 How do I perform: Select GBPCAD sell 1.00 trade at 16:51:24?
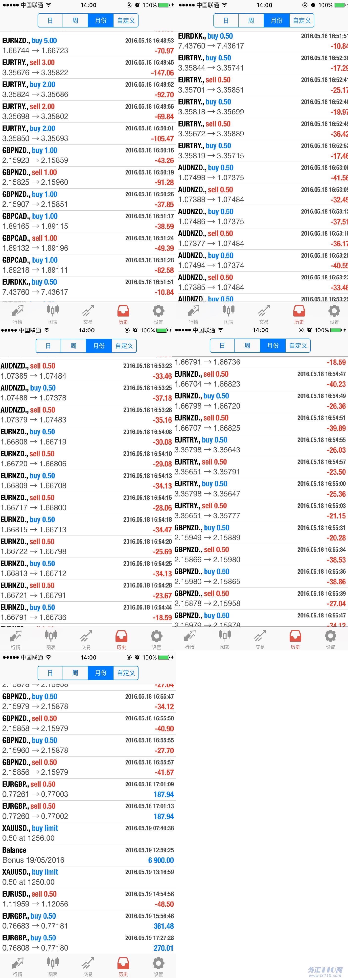click(88, 244)
